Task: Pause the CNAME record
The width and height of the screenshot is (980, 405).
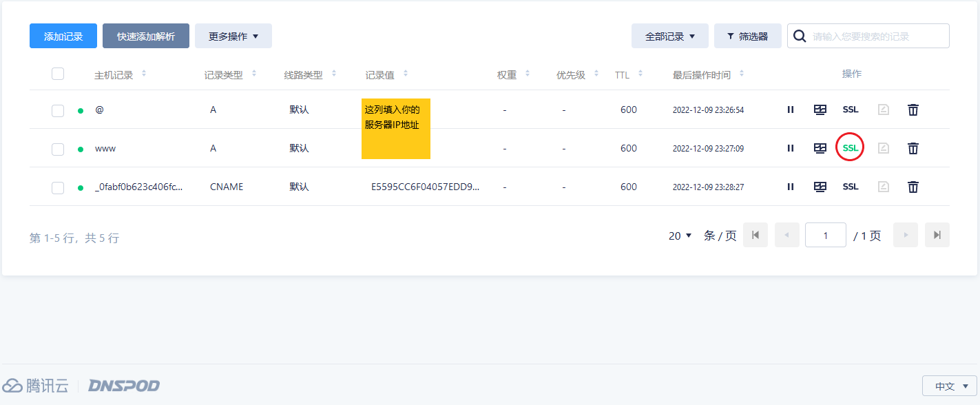Action: coord(791,187)
